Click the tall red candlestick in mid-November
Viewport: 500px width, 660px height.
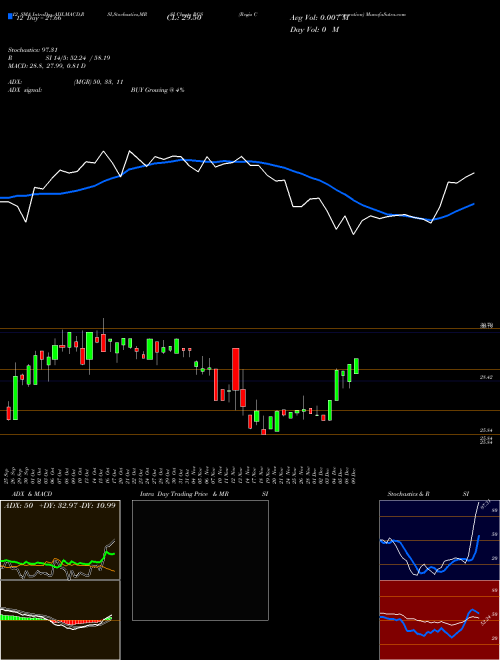click(236, 369)
